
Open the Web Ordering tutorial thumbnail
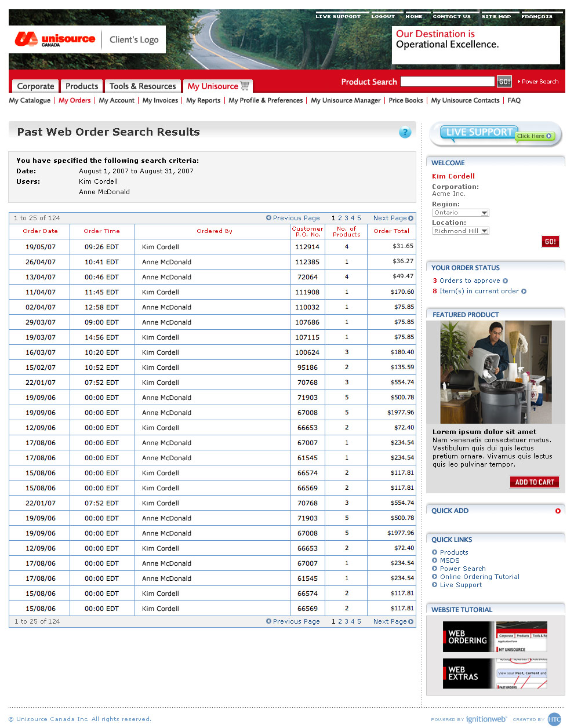point(495,637)
